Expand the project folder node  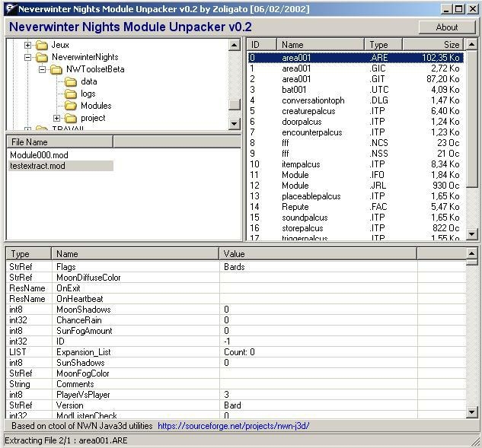click(x=57, y=118)
